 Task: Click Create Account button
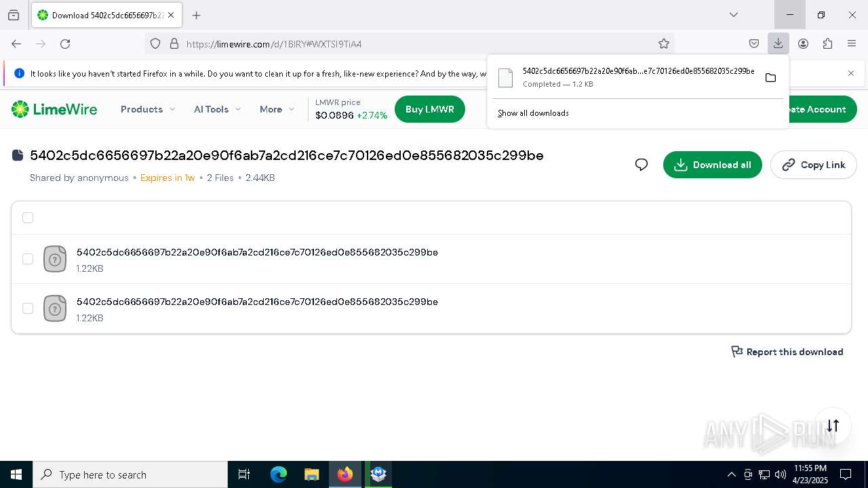click(x=823, y=109)
